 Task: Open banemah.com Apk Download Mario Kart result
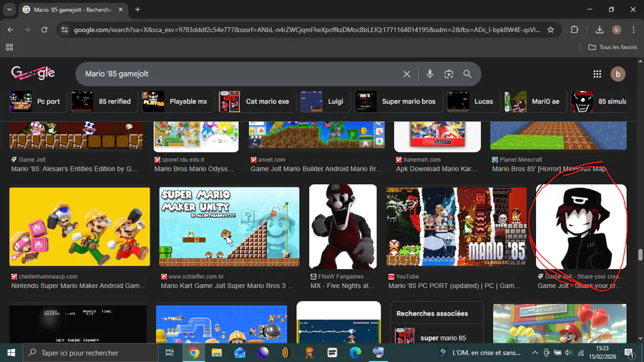point(436,169)
